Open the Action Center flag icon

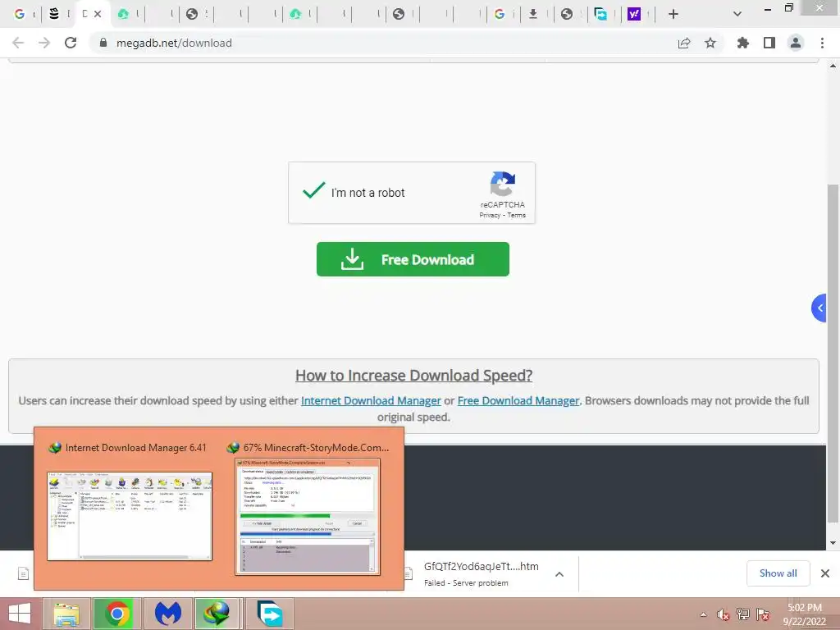763,614
